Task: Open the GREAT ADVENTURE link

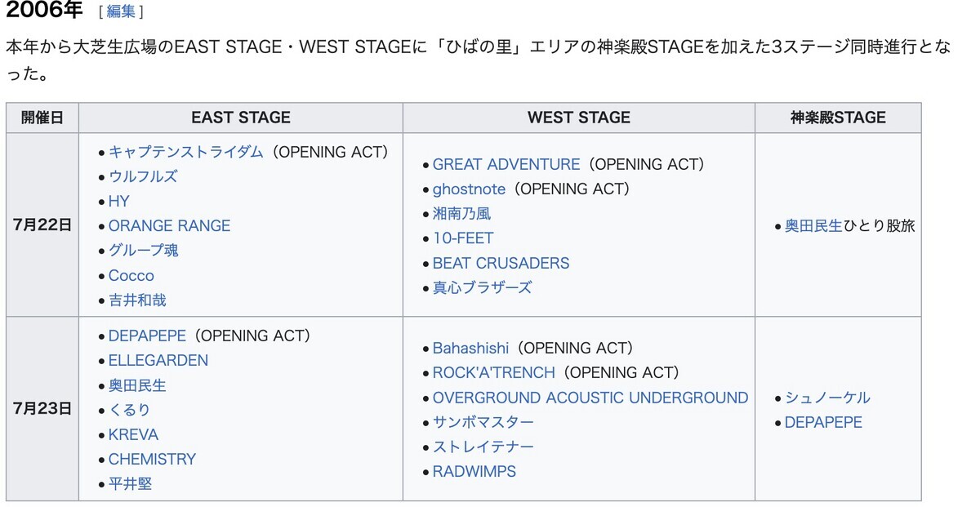Action: pyautogui.click(x=506, y=164)
